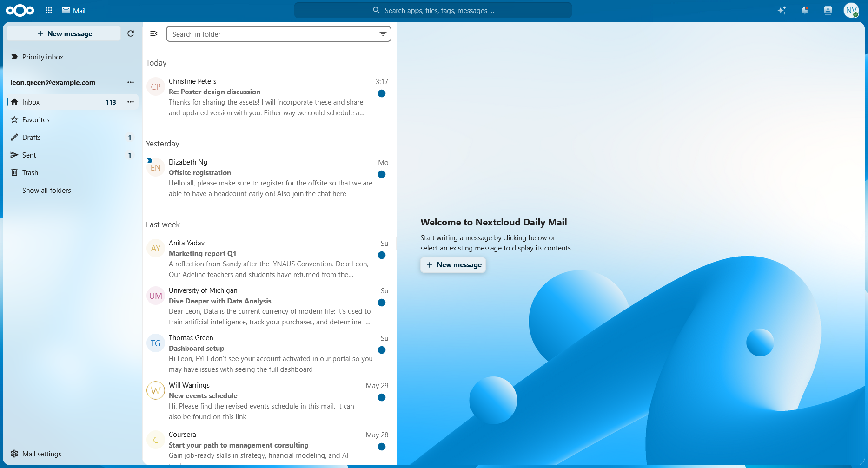
Task: Click Thomas Green TG avatar
Action: pyautogui.click(x=156, y=343)
